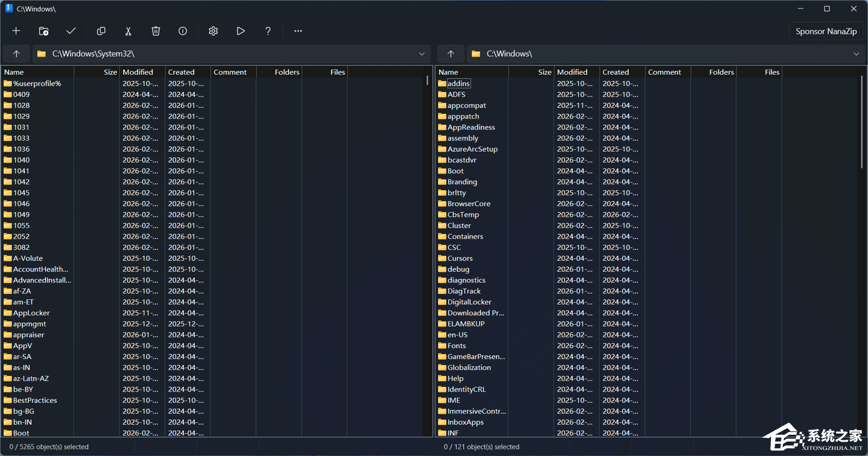Select the BestPractices folder
Screen dimensions: 868x456
point(35,400)
